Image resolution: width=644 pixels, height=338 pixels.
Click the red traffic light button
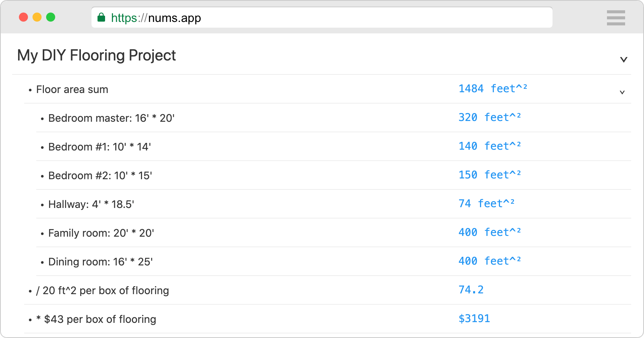pos(23,17)
